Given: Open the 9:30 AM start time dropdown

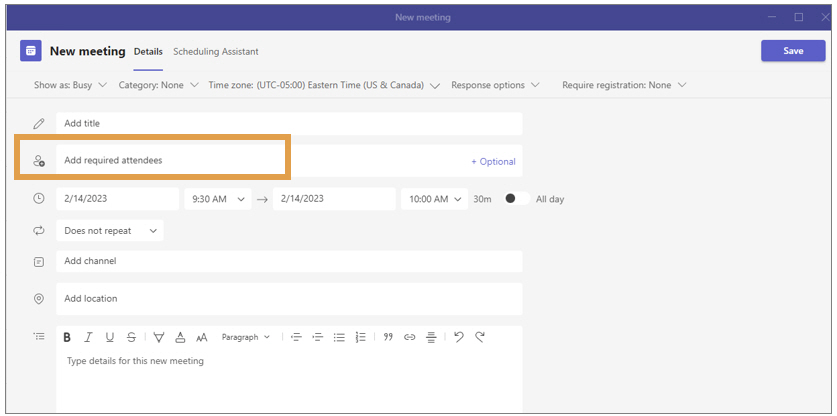Looking at the screenshot, I should (217, 199).
